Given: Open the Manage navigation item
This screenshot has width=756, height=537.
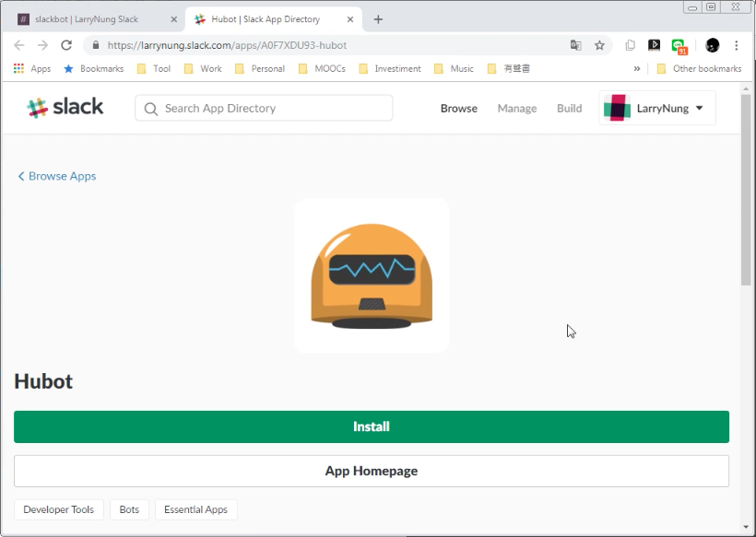Looking at the screenshot, I should tap(517, 109).
